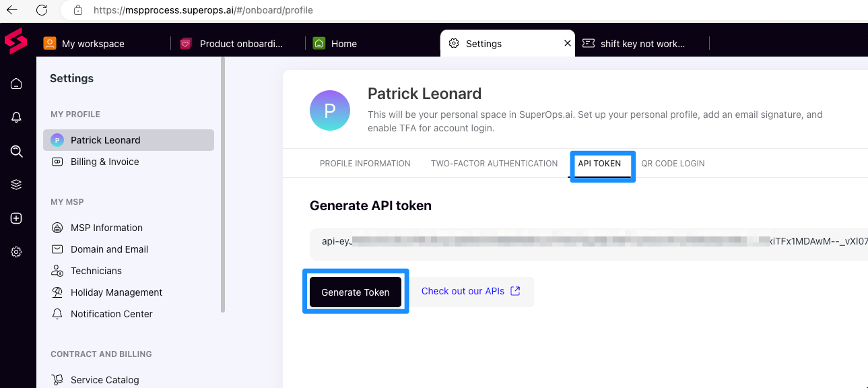Click the Generate API token heading

point(370,205)
